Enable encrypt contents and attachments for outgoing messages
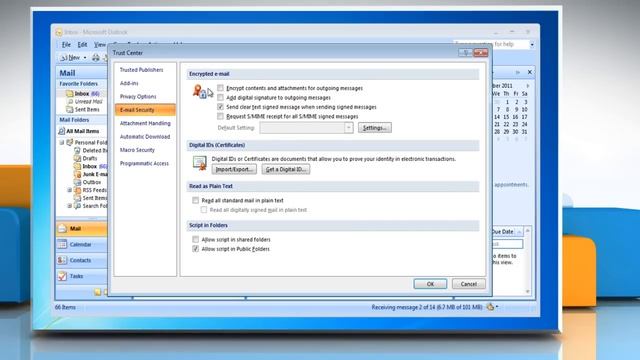The height and width of the screenshot is (360, 640). click(x=220, y=88)
